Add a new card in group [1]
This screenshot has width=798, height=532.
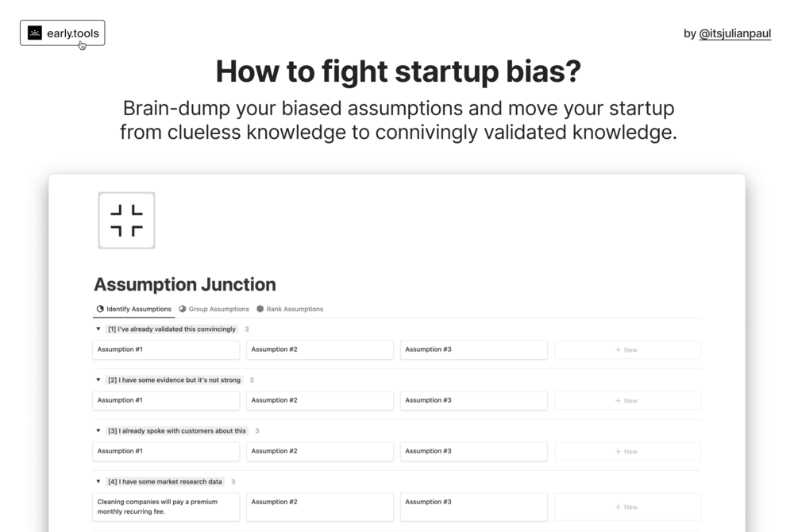tap(626, 349)
